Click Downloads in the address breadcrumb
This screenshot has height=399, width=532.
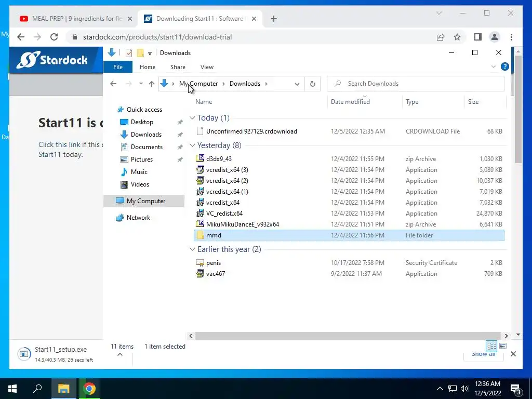245,84
